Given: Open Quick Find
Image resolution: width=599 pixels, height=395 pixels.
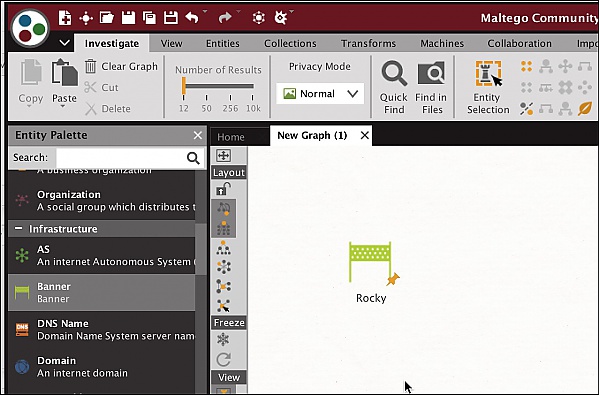Looking at the screenshot, I should click(x=394, y=87).
